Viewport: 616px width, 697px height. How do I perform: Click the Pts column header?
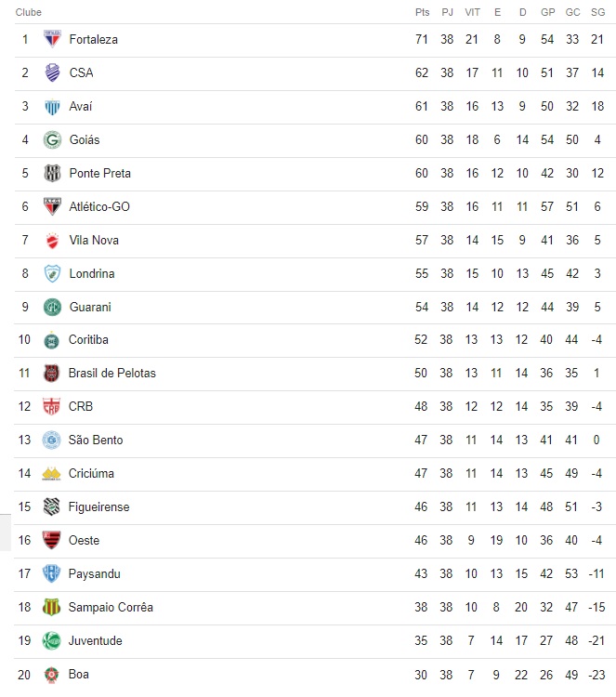[x=422, y=12]
